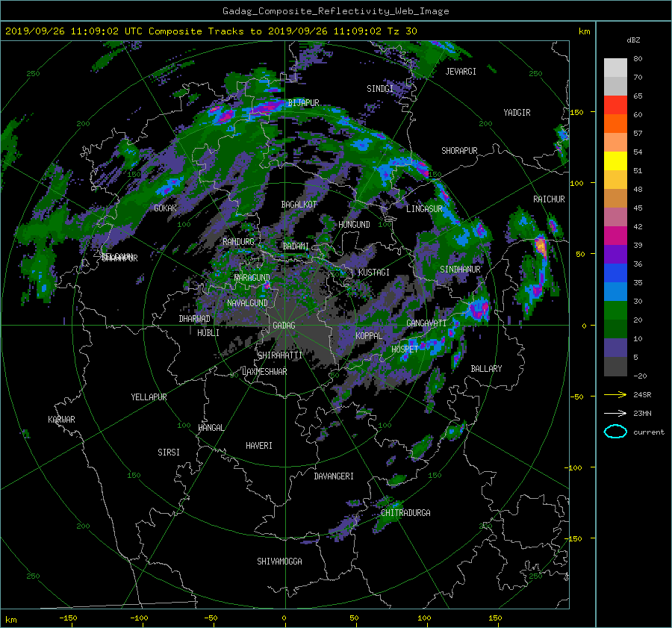Click the NARAGUND city label
672x628 pixels.
click(x=252, y=277)
